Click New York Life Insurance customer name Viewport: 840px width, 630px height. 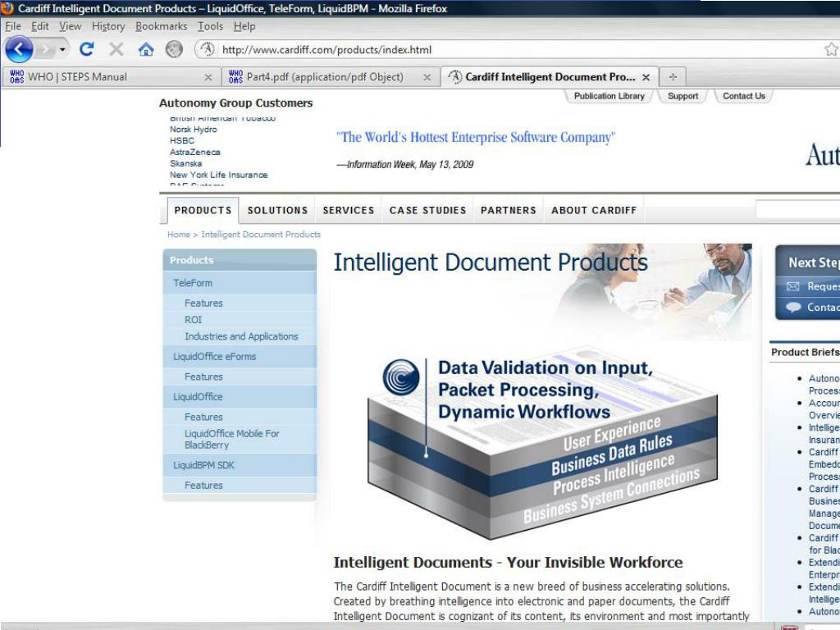pyautogui.click(x=218, y=175)
